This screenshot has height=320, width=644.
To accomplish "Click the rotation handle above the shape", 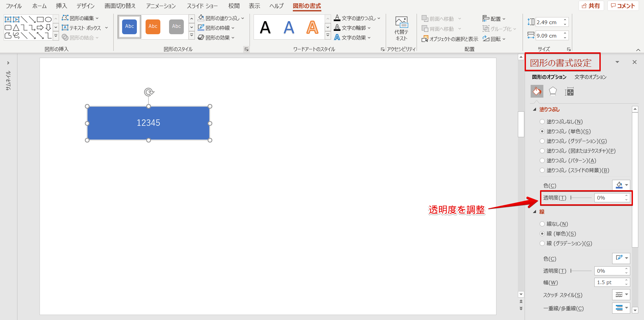I will click(149, 92).
